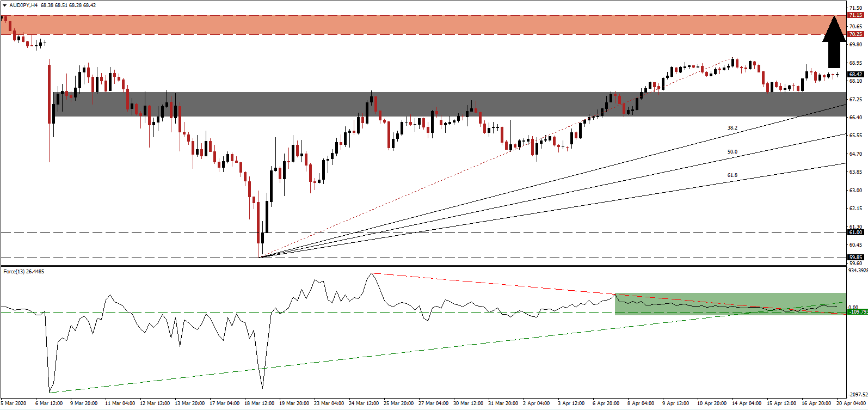Select the 71.15 red price label
Viewport: 868px width, 410px height.
pyautogui.click(x=855, y=15)
